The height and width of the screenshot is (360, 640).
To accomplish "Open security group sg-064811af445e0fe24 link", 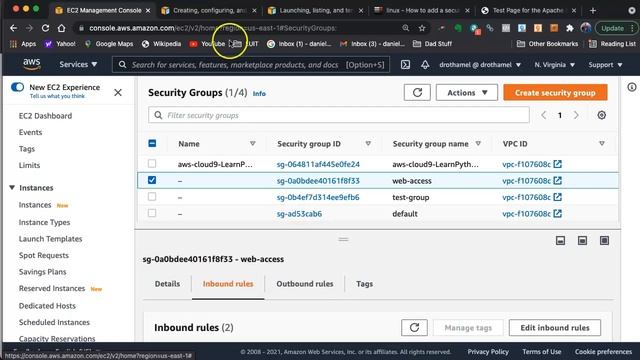I will pos(318,164).
